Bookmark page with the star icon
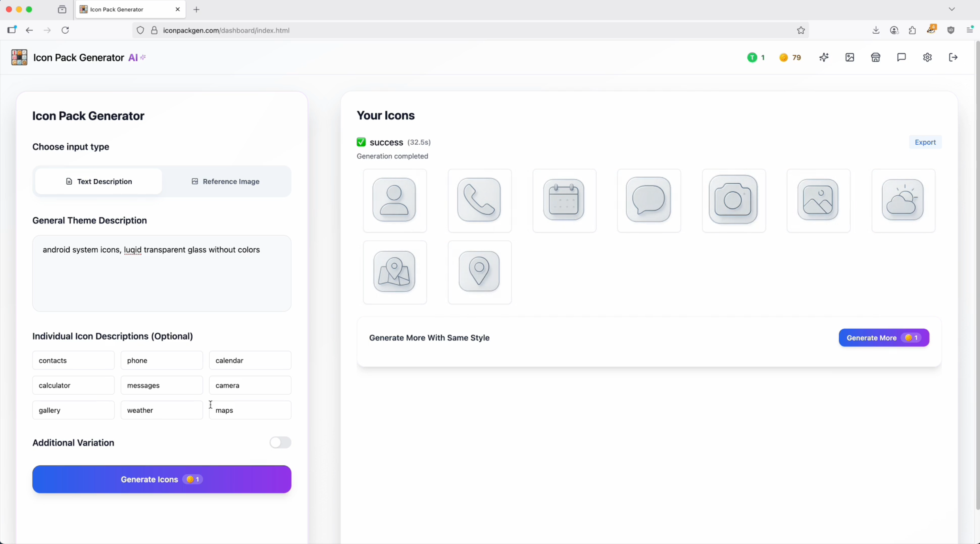The width and height of the screenshot is (980, 544). 801,30
